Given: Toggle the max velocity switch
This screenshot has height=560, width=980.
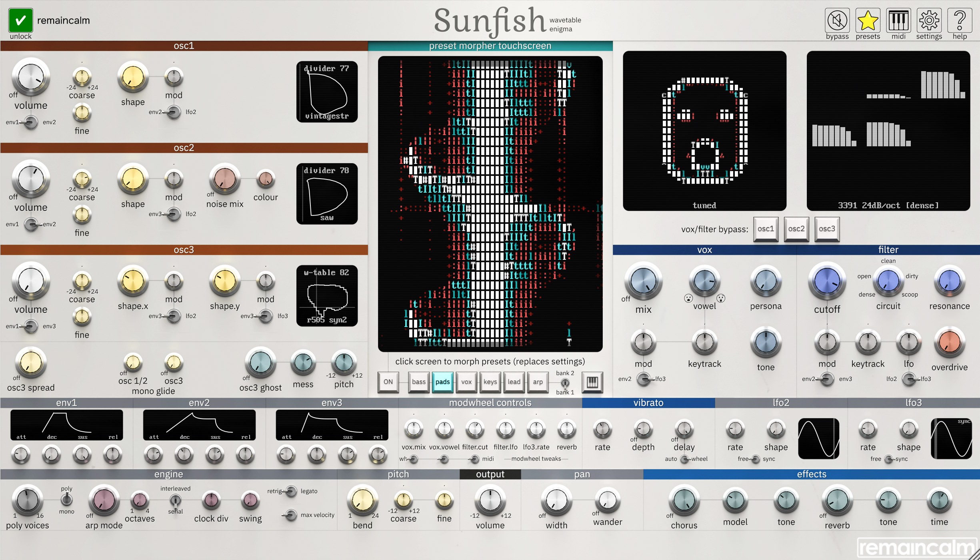Looking at the screenshot, I should coord(290,515).
